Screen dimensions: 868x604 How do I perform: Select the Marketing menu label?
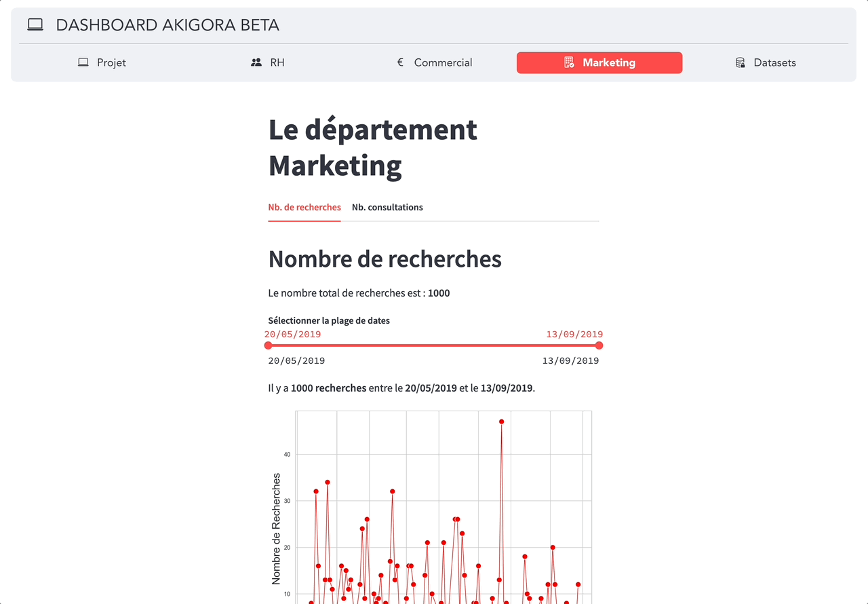pyautogui.click(x=609, y=62)
